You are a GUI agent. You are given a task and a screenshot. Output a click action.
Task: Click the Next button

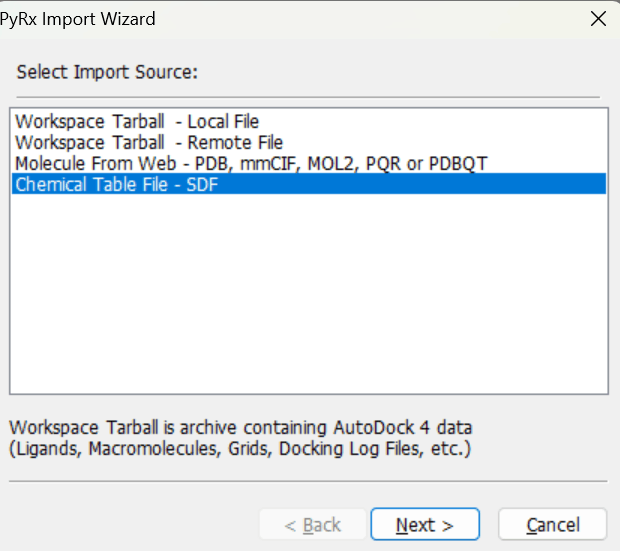coord(425,524)
